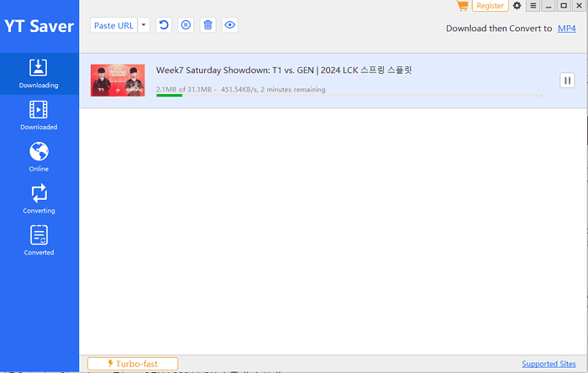
Task: Expand the Paste URL dropdown arrow
Action: point(144,25)
